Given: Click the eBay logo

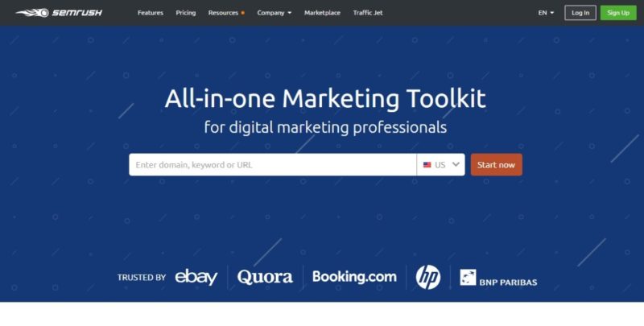Looking at the screenshot, I should 196,277.
